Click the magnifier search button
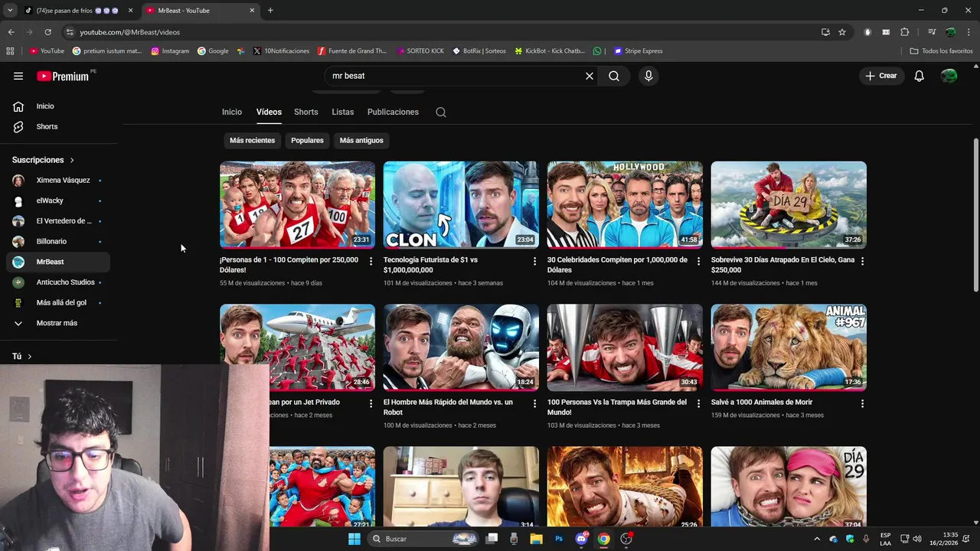The image size is (980, 551). coord(614,76)
